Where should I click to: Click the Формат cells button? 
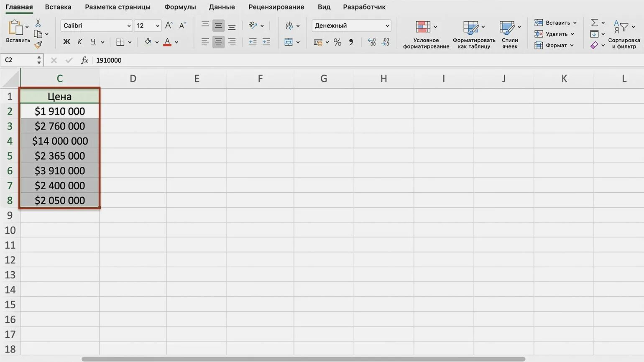(x=554, y=45)
